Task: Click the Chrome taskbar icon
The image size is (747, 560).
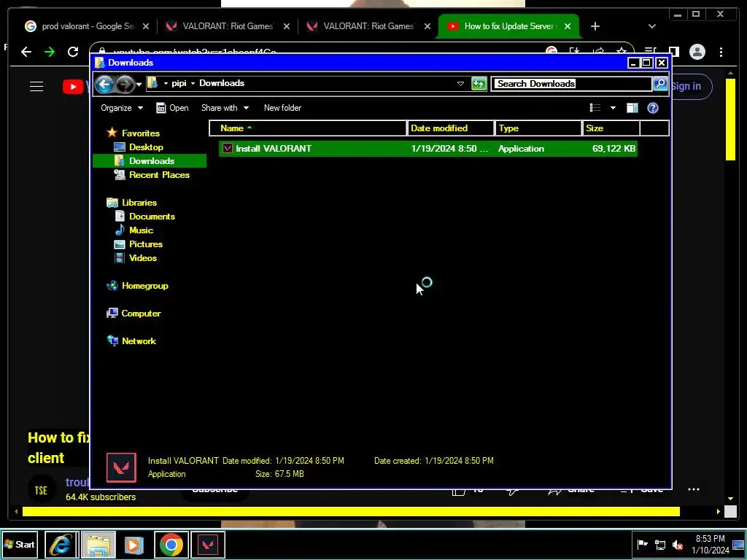Action: click(171, 544)
